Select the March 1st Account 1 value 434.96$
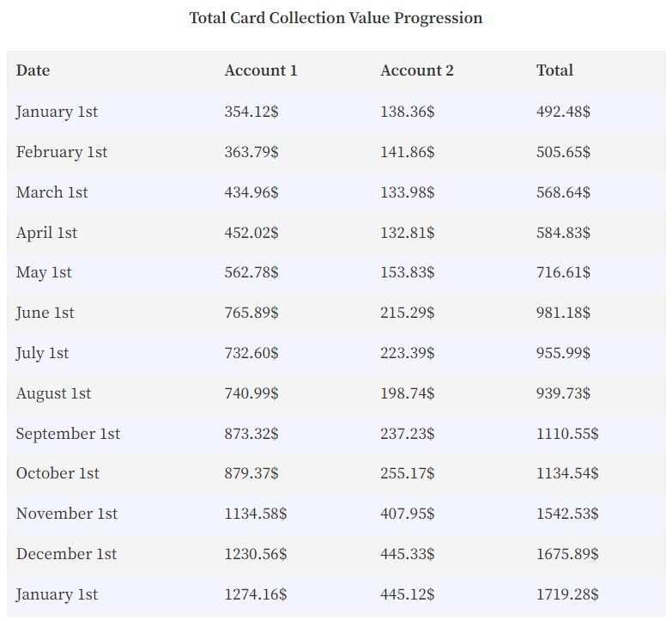 click(x=251, y=192)
